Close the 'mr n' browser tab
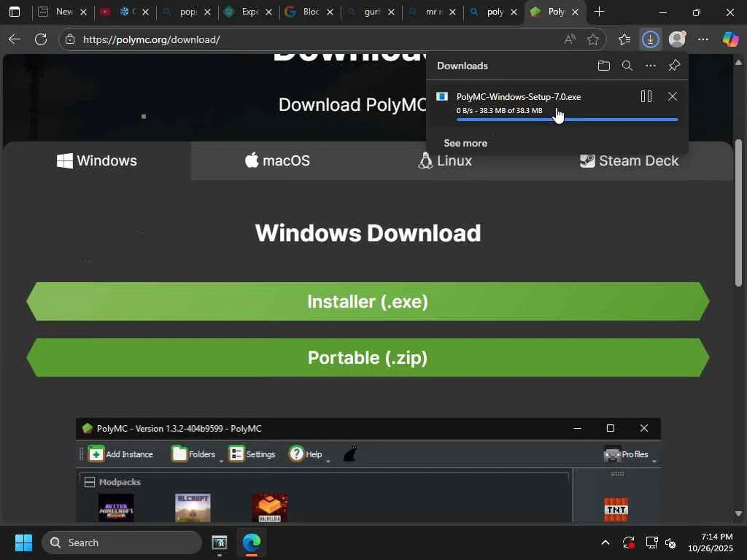The height and width of the screenshot is (560, 747). [452, 12]
